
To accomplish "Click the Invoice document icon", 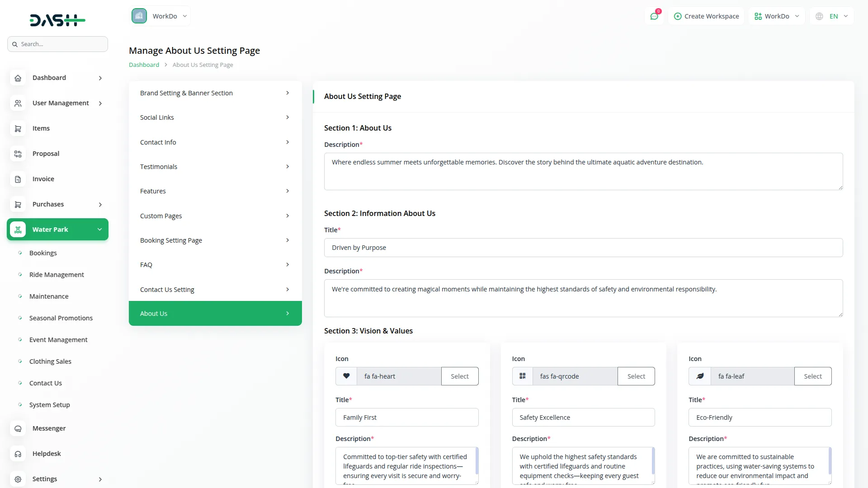I will (18, 179).
